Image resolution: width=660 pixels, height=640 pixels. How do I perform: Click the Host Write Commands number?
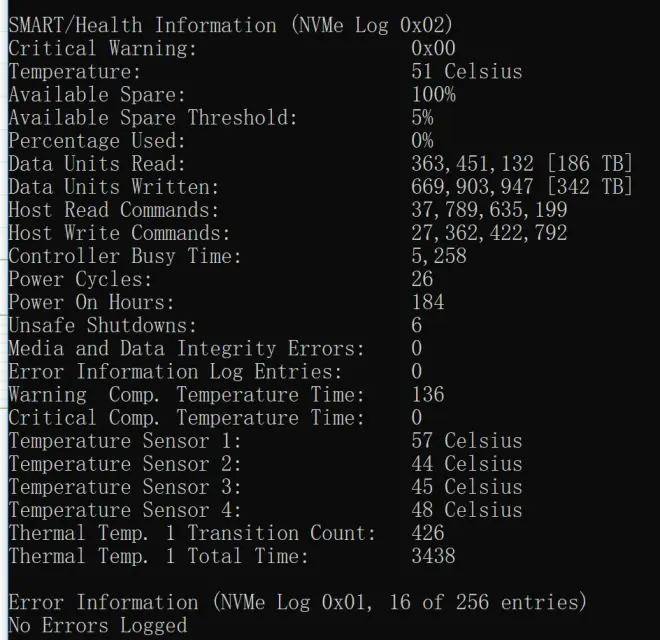click(x=489, y=233)
